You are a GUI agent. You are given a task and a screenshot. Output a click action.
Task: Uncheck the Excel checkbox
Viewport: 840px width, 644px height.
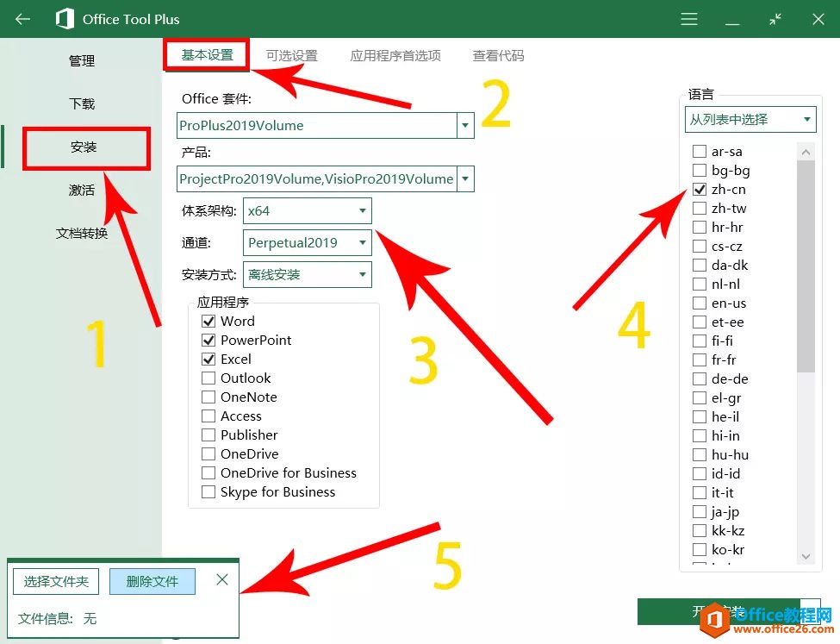(x=208, y=359)
